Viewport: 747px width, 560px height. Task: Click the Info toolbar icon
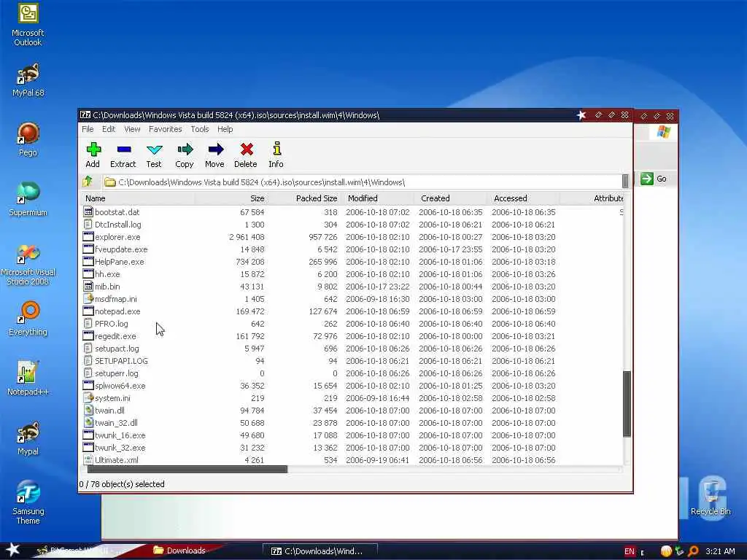[276, 149]
